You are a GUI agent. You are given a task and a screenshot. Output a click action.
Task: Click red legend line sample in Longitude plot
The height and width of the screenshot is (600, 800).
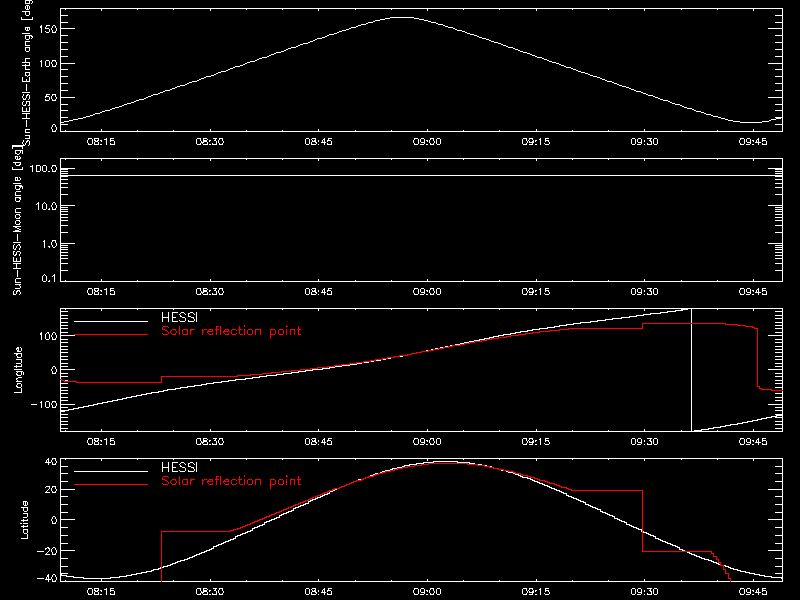[111, 335]
